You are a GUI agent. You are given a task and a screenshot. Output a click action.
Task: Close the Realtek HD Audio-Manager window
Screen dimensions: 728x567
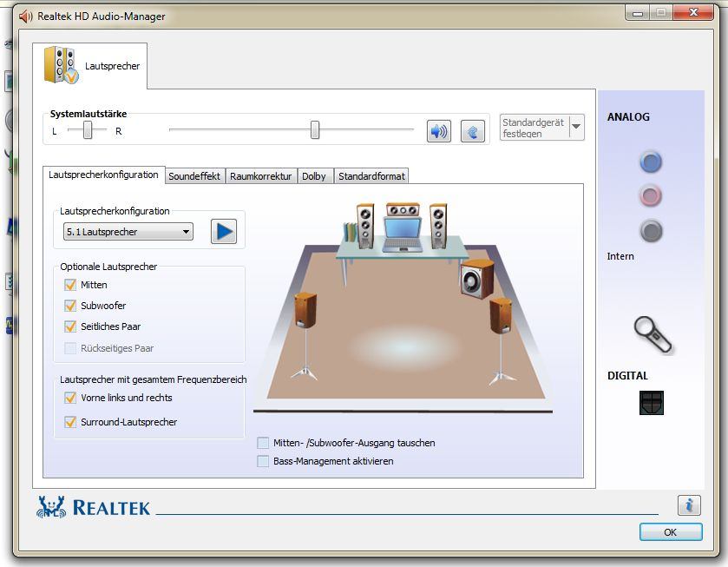point(693,12)
